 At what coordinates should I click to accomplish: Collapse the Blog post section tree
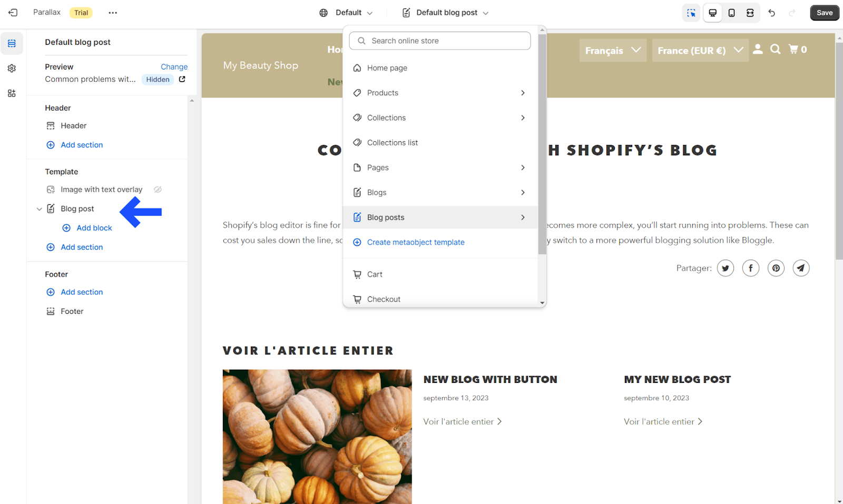39,209
